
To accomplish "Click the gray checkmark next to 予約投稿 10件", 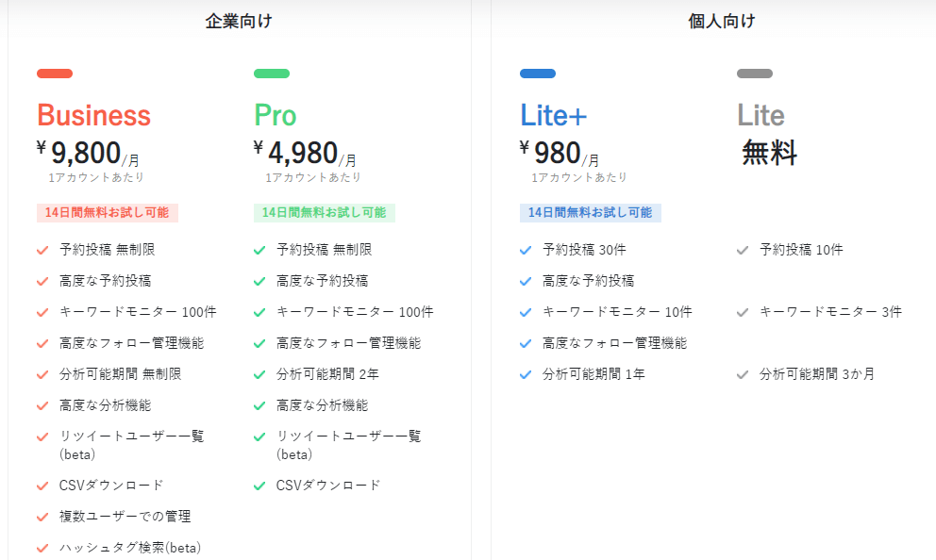I will (x=743, y=251).
